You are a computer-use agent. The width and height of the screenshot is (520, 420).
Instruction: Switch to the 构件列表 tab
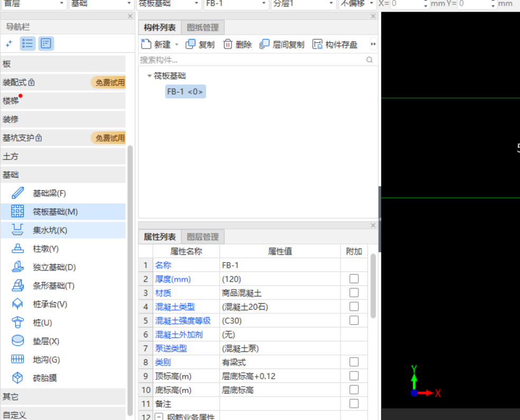click(160, 27)
